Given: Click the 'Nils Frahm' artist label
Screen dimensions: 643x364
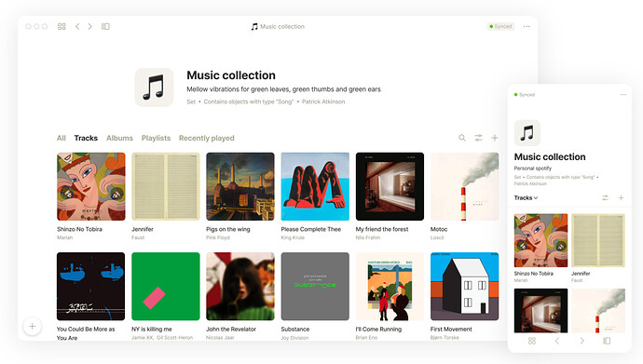Looking at the screenshot, I should coord(368,237).
